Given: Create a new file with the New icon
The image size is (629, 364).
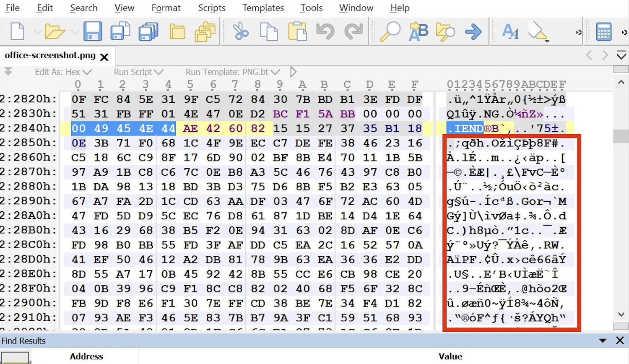Looking at the screenshot, I should (18, 31).
